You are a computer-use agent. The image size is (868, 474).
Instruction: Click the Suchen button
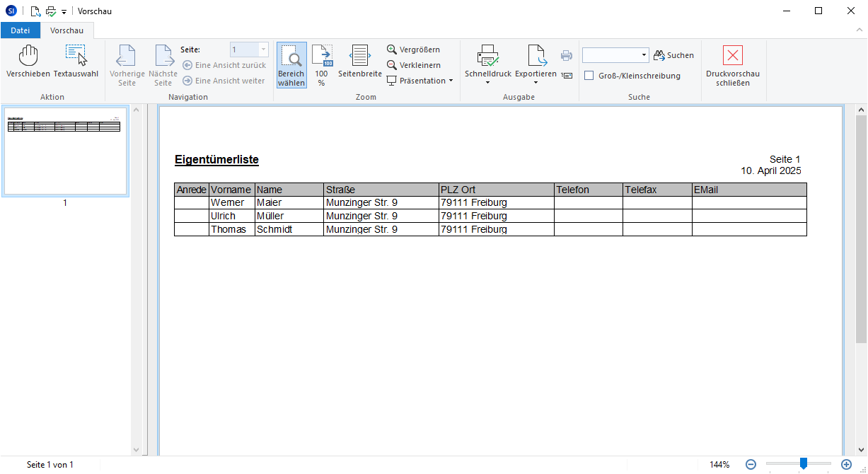[673, 55]
